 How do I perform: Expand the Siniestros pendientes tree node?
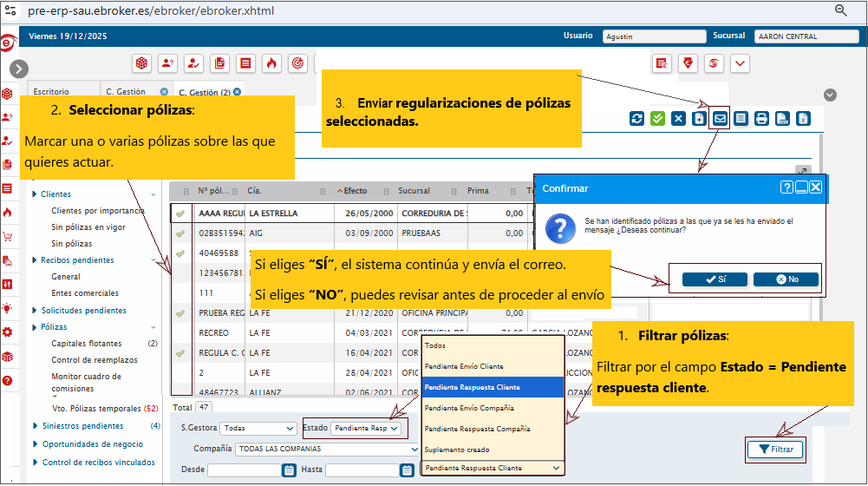tap(35, 426)
